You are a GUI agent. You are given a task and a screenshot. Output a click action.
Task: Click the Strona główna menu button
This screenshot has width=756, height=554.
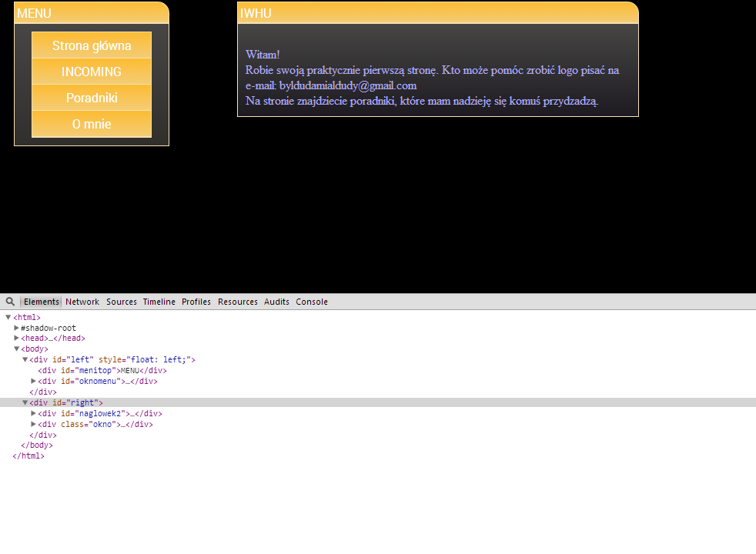(92, 45)
